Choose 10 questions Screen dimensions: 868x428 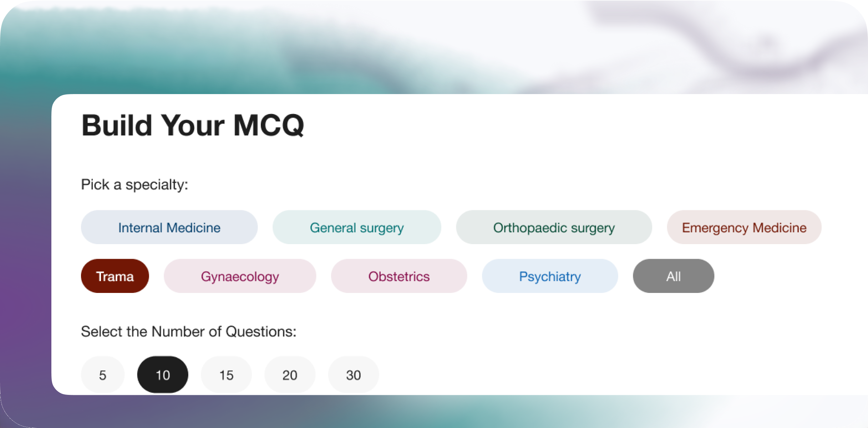coord(163,375)
